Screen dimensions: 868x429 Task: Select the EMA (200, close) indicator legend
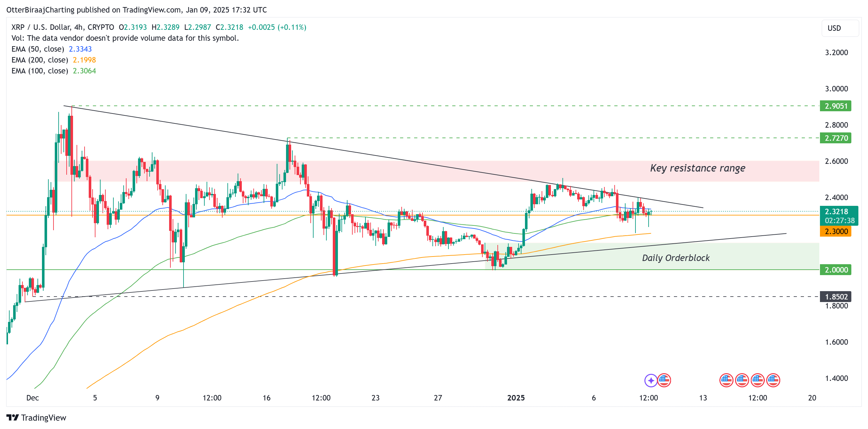pyautogui.click(x=53, y=60)
